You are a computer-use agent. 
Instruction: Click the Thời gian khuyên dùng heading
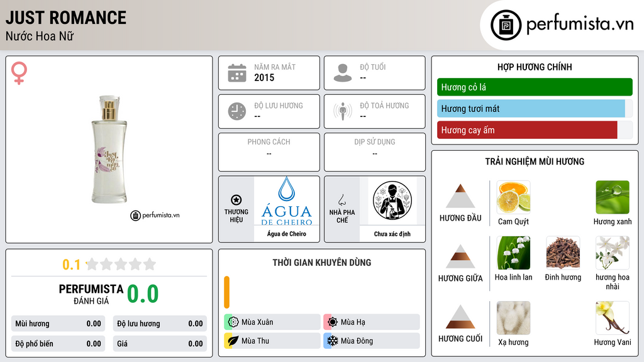click(322, 262)
